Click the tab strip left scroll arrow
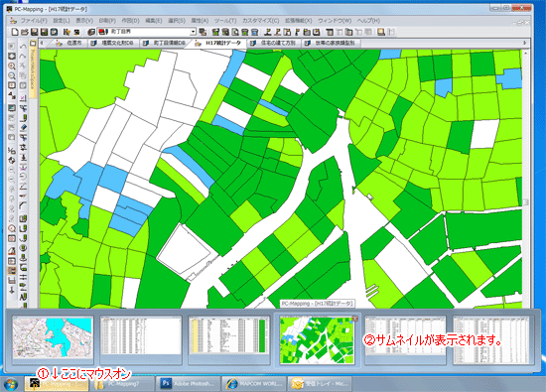The width and height of the screenshot is (546, 392). pos(42,43)
